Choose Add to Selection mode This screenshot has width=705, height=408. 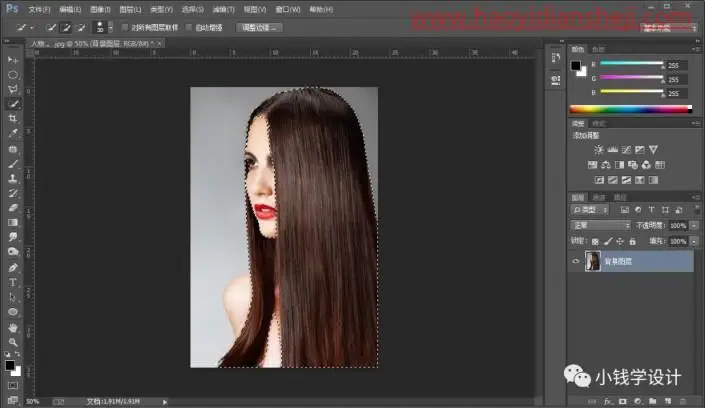(x=66, y=28)
